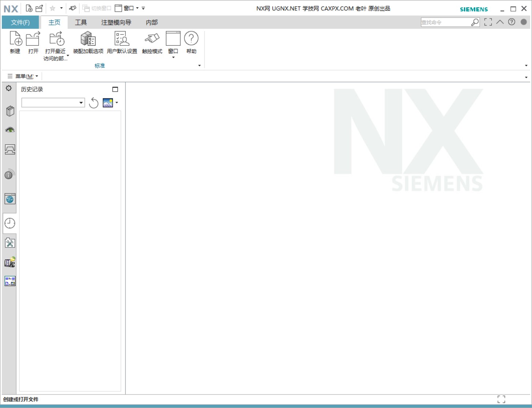Click the quick access Open file icon
The height and width of the screenshot is (408, 532).
39,8
